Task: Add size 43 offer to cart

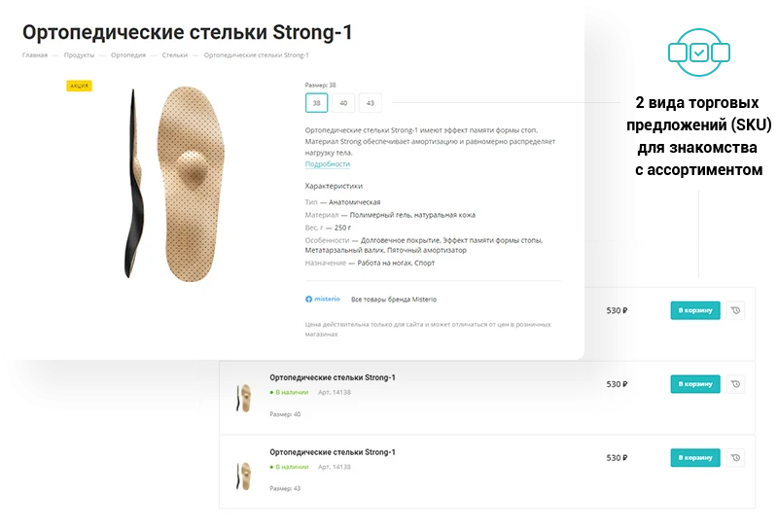Action: click(695, 457)
